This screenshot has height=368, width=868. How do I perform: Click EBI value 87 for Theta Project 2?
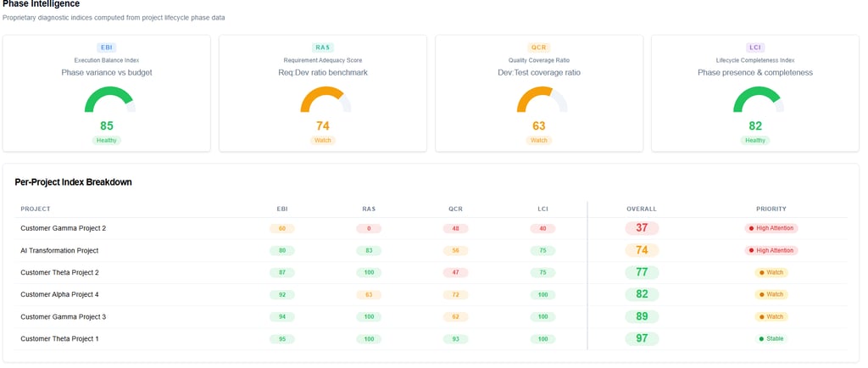[x=282, y=273]
